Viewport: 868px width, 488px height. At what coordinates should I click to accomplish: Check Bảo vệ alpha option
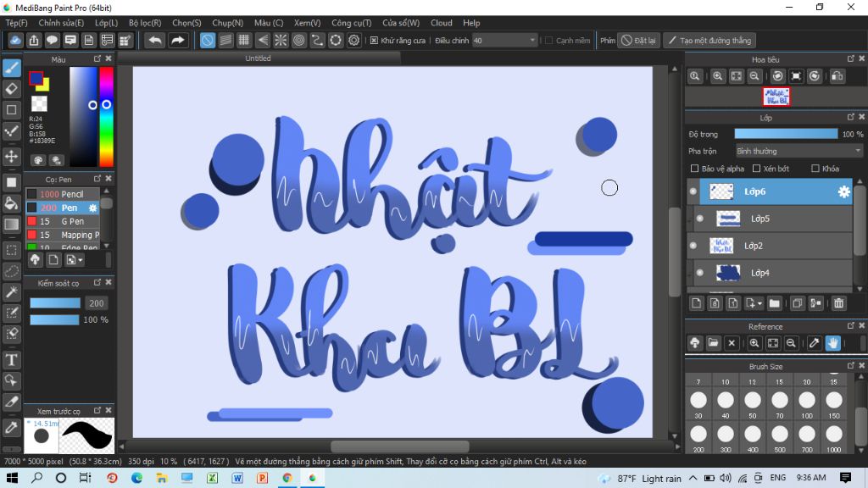[695, 169]
